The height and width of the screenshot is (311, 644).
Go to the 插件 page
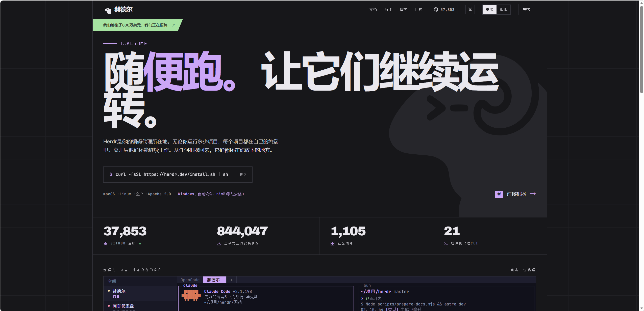pyautogui.click(x=388, y=10)
